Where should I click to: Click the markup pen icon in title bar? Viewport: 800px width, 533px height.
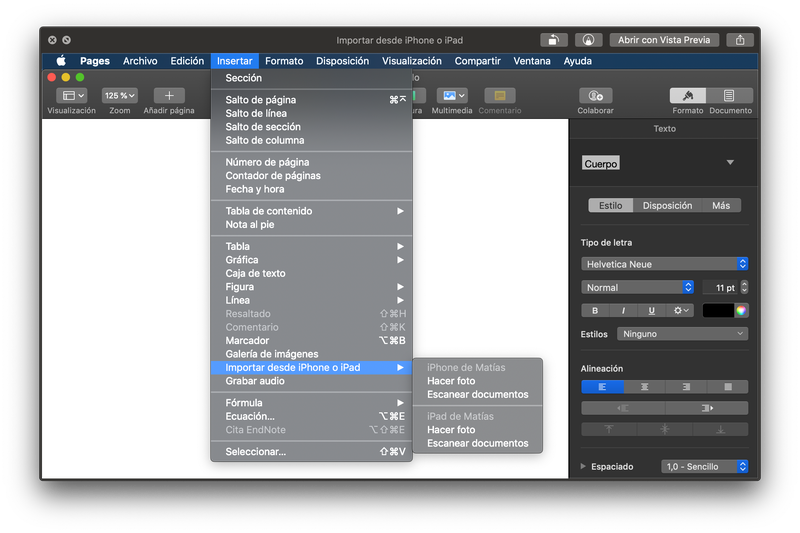[x=588, y=40]
